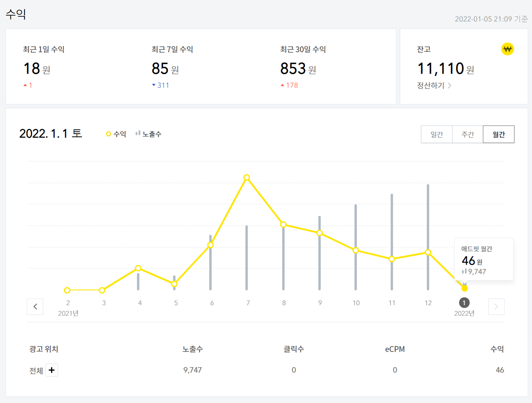Switch to 일간 daily view tab

pyautogui.click(x=437, y=134)
